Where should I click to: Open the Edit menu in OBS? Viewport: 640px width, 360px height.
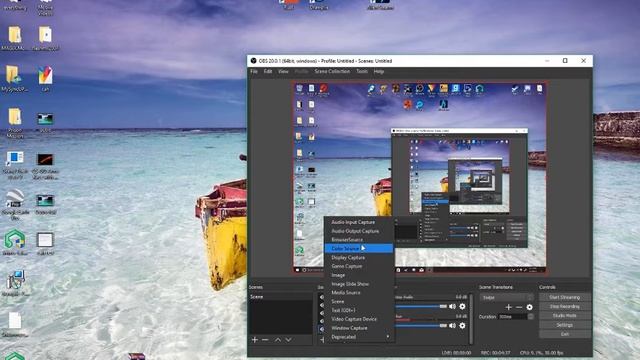click(268, 71)
